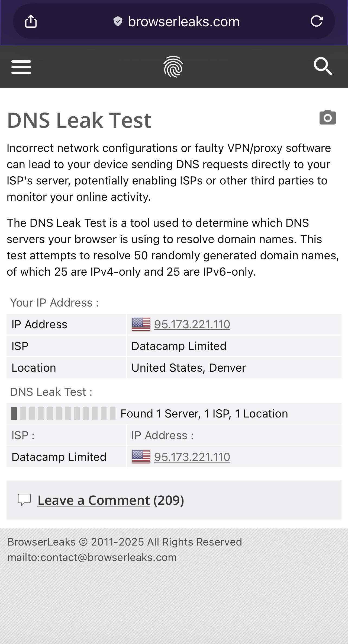348x644 pixels.
Task: Tap the speech bubble comment icon
Action: [x=24, y=500]
